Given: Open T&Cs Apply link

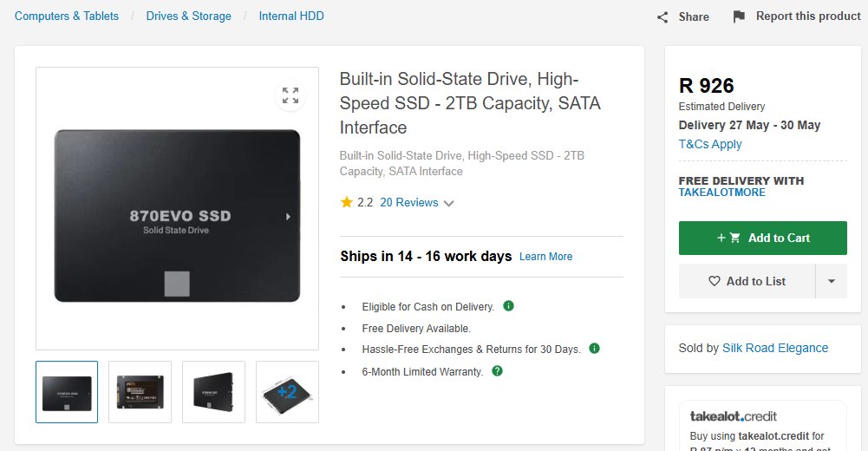Looking at the screenshot, I should coord(710,144).
